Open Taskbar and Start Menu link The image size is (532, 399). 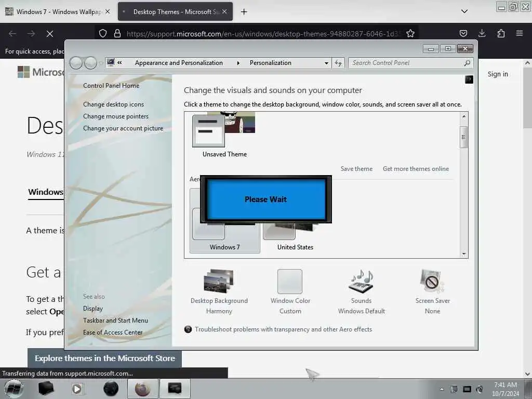[115, 320]
